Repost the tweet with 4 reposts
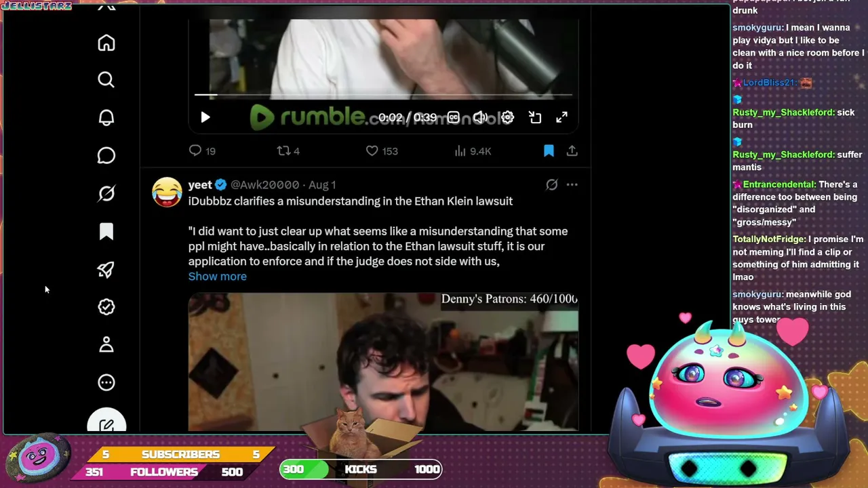This screenshot has height=488, width=868. click(x=288, y=150)
